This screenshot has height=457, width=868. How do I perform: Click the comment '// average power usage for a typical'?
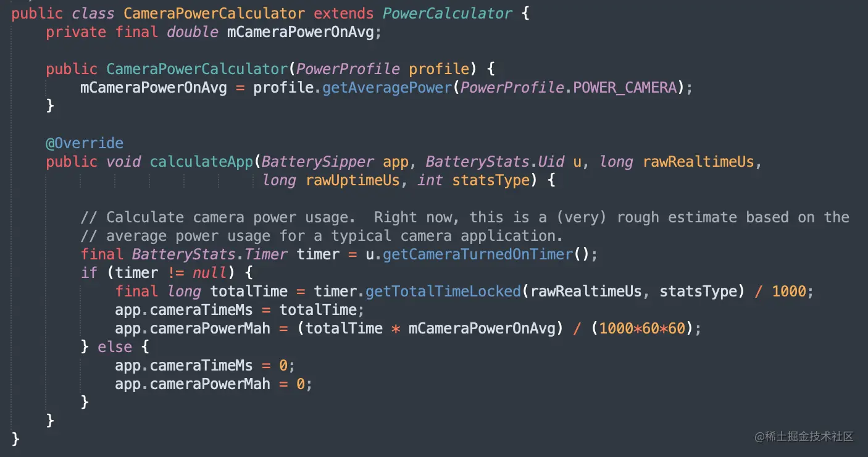[x=322, y=236]
